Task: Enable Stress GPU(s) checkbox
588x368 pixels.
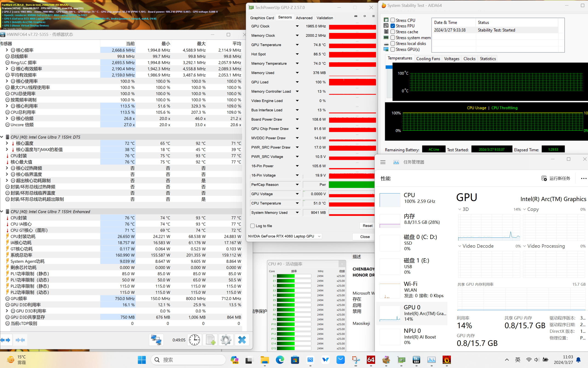Action: pos(393,49)
